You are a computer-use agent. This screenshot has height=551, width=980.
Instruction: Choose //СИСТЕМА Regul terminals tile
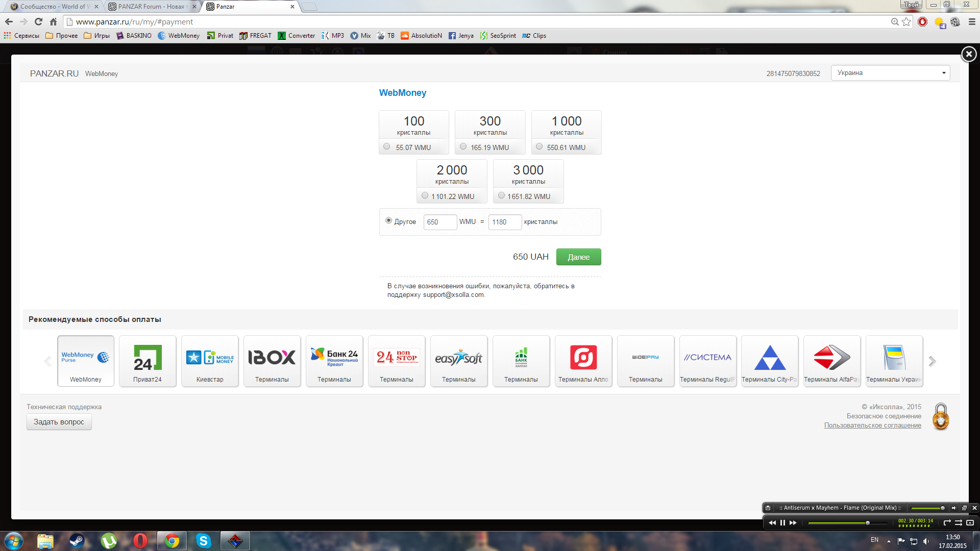point(708,361)
